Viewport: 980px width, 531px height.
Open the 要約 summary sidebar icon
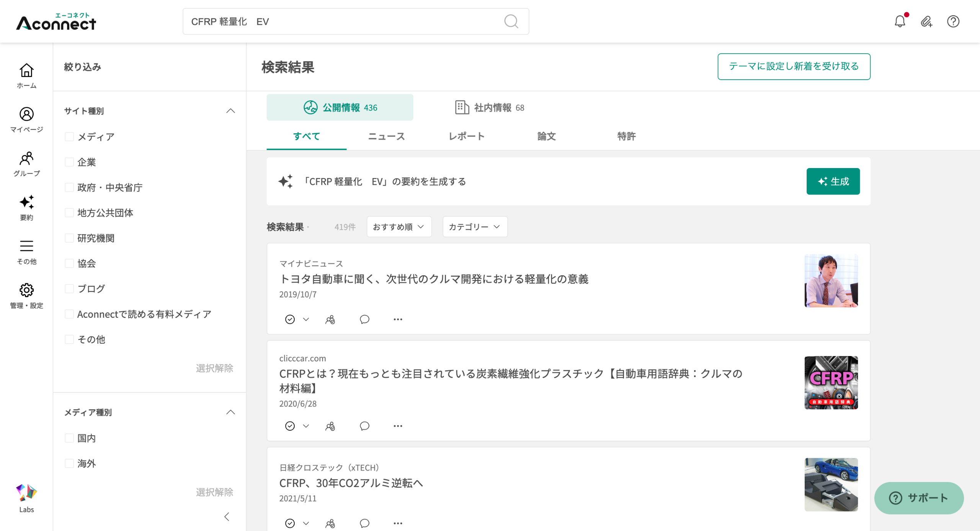click(x=26, y=207)
